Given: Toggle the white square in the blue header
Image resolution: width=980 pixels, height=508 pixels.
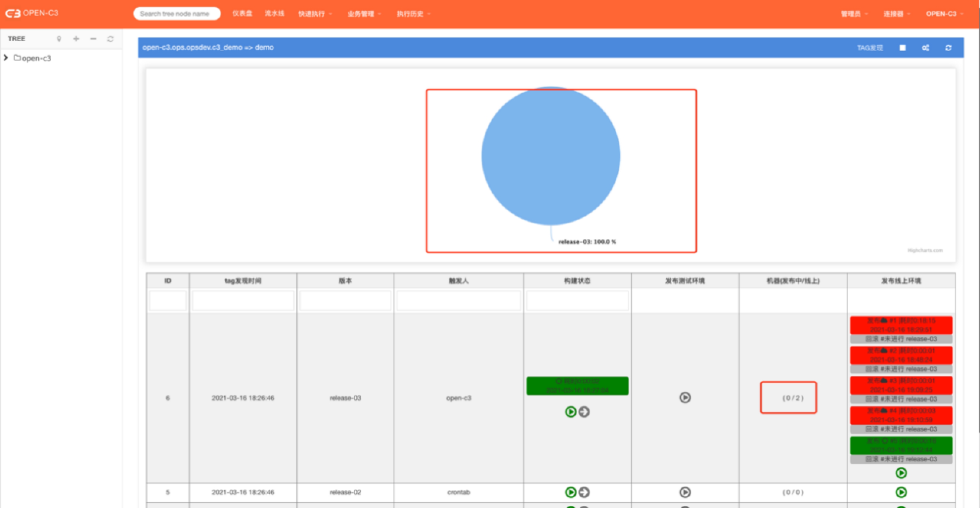Looking at the screenshot, I should coord(902,48).
